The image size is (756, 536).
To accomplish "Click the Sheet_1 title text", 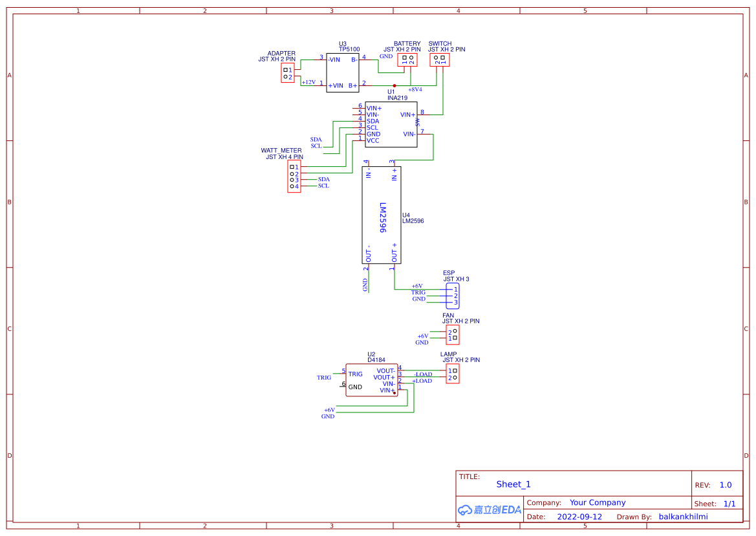I will 513,484.
